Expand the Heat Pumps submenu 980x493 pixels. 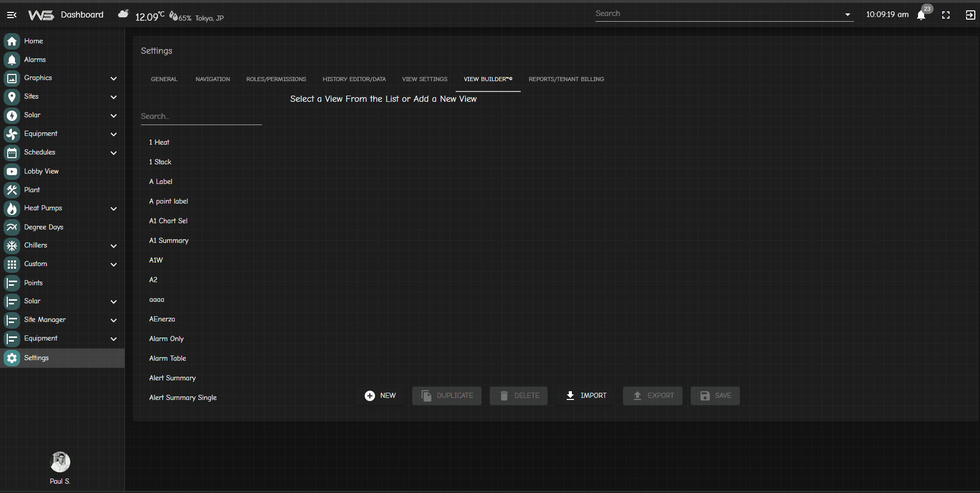coord(114,209)
